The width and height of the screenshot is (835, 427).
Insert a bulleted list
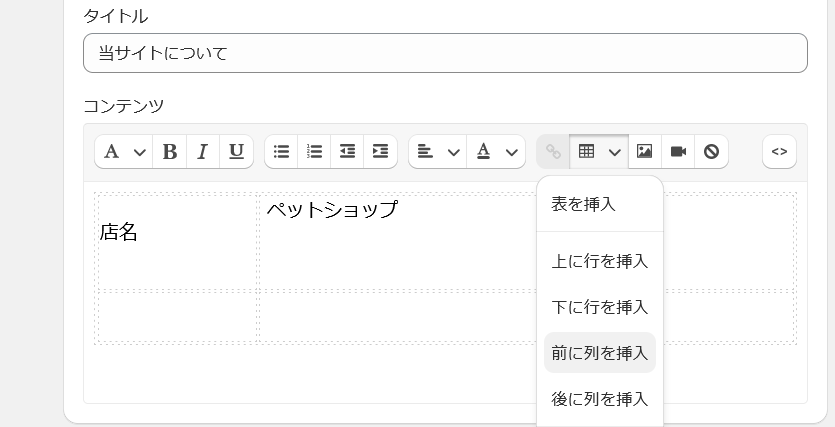281,152
